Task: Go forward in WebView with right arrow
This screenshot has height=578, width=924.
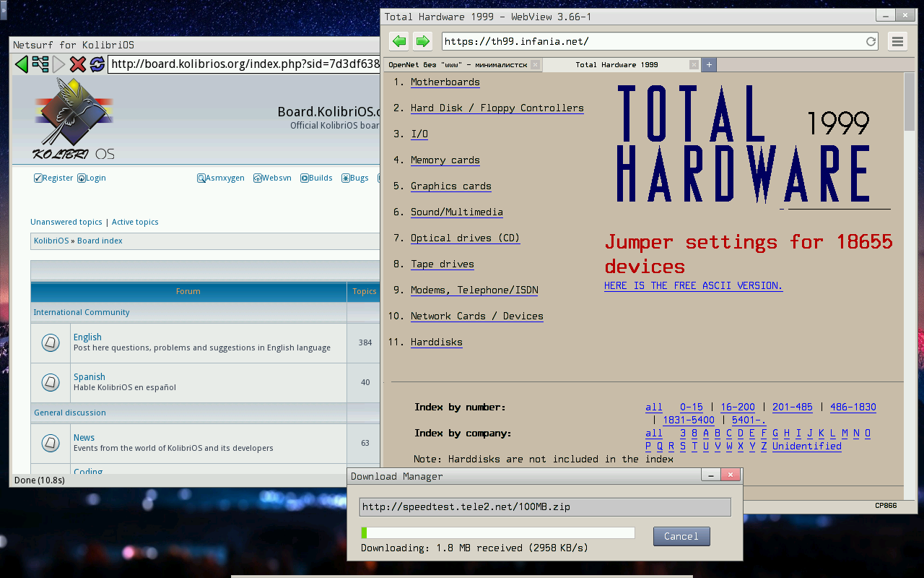Action: coord(422,41)
